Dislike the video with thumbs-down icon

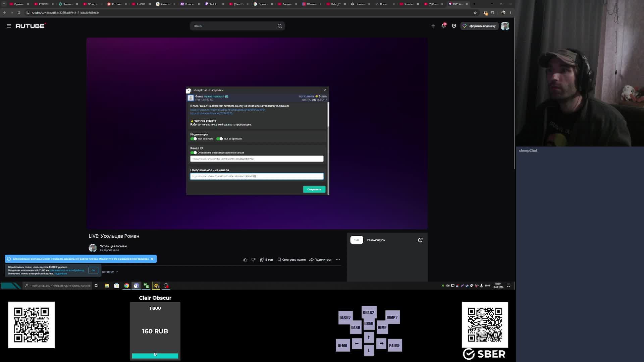(x=253, y=259)
